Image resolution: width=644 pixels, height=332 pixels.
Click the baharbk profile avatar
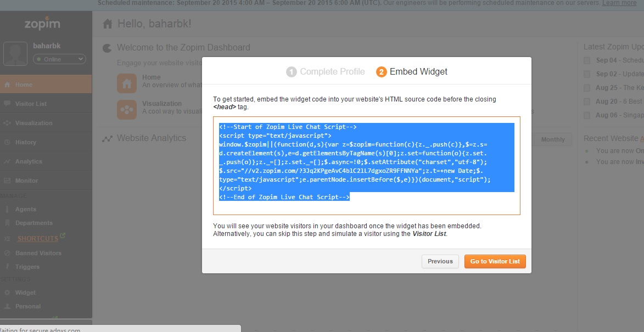click(15, 54)
